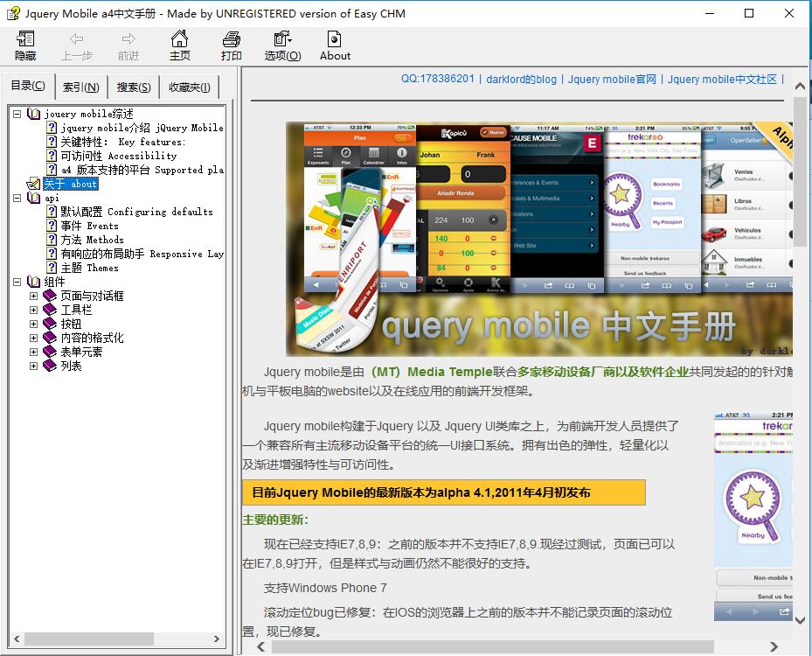Maximize the Jquery Mobile a4中文手册 window
Image resolution: width=812 pixels, height=656 pixels.
[x=749, y=13]
